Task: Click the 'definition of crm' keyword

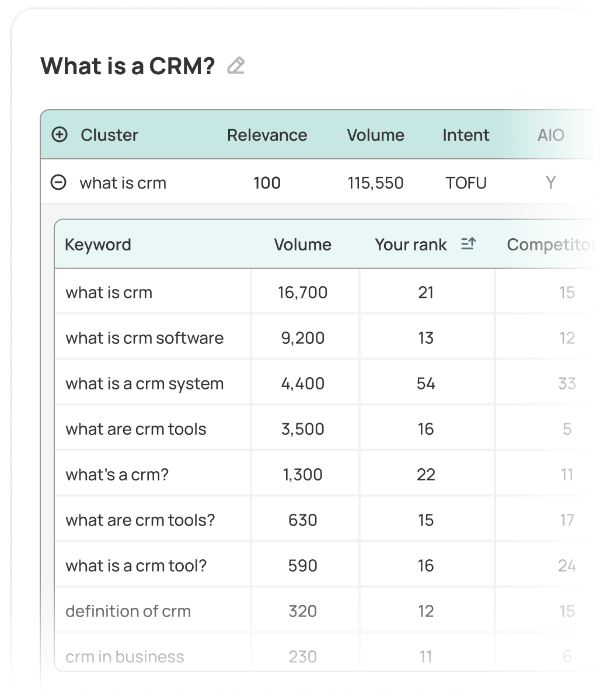Action: 128,611
